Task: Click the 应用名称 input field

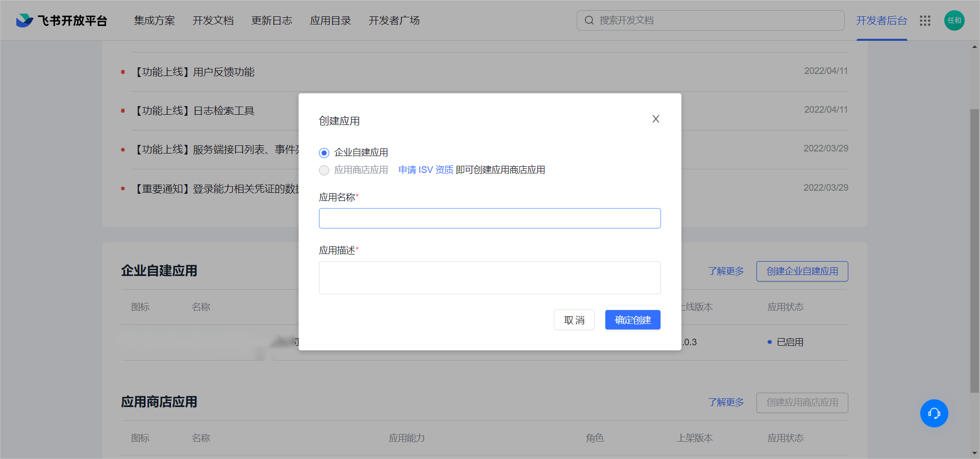Action: coord(489,218)
